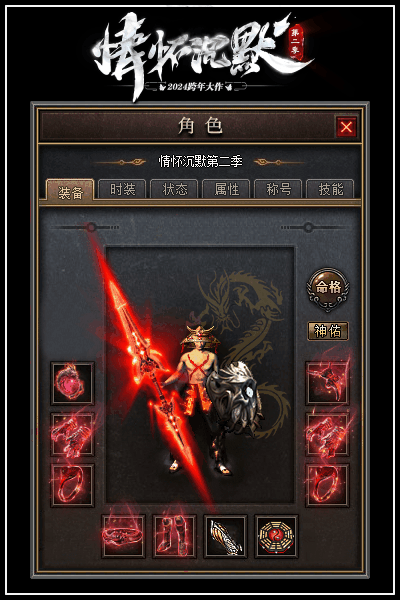Click the right red bracer slot
Image resolution: width=400 pixels, height=600 pixels.
(x=327, y=434)
